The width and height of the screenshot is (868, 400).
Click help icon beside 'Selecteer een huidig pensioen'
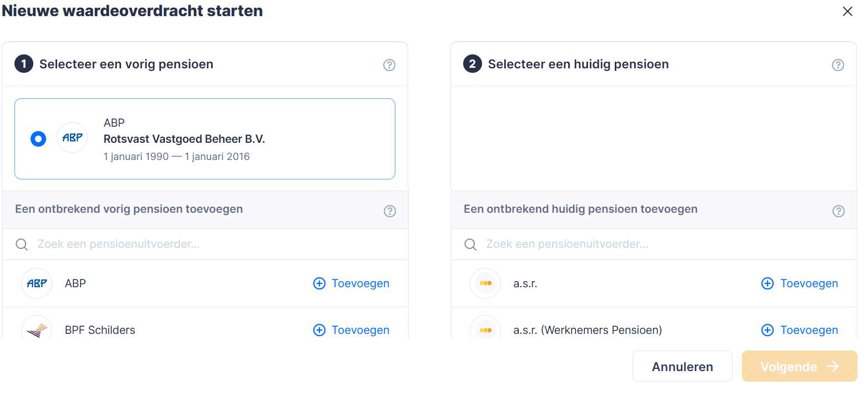point(837,65)
